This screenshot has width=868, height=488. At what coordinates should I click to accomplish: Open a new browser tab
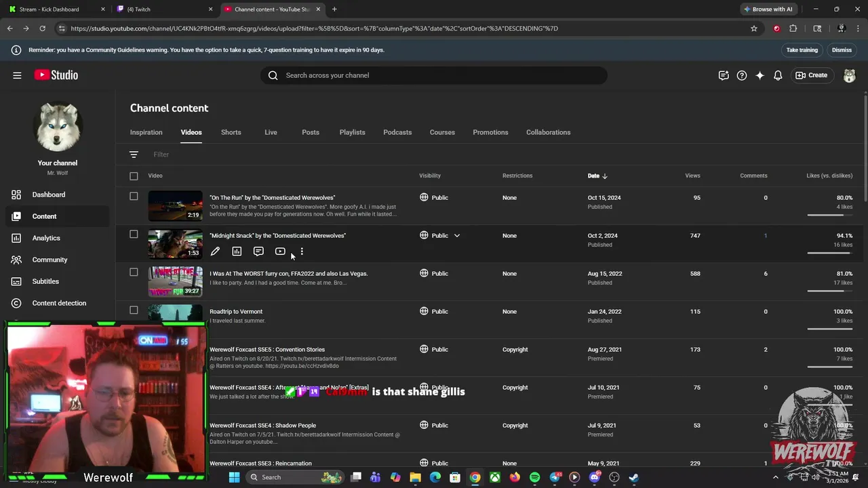point(334,9)
